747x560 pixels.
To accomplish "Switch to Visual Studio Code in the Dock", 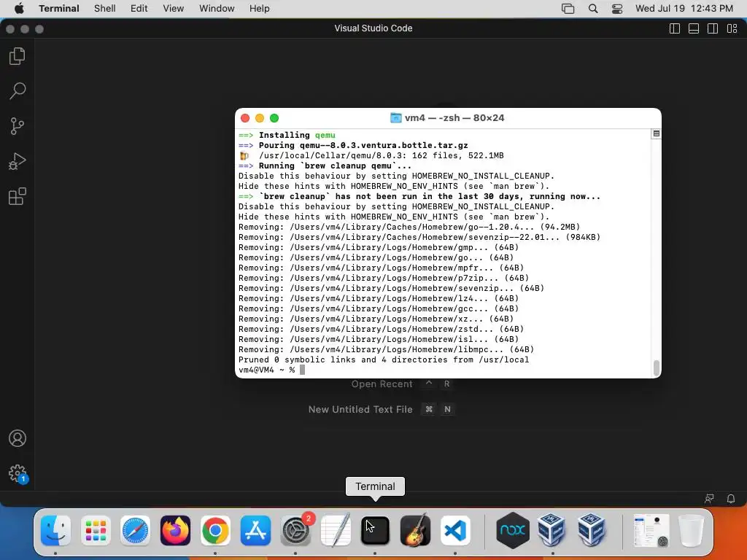I will click(455, 530).
